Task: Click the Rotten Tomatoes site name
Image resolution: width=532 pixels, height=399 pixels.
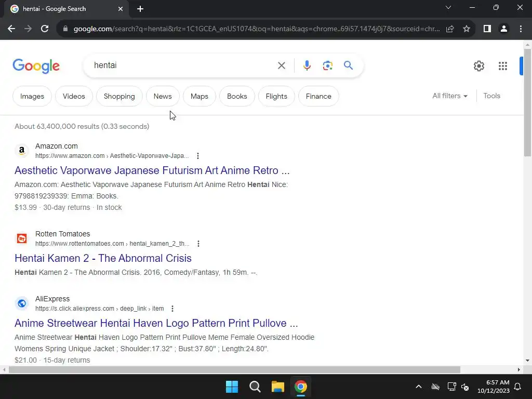Action: pos(62,234)
